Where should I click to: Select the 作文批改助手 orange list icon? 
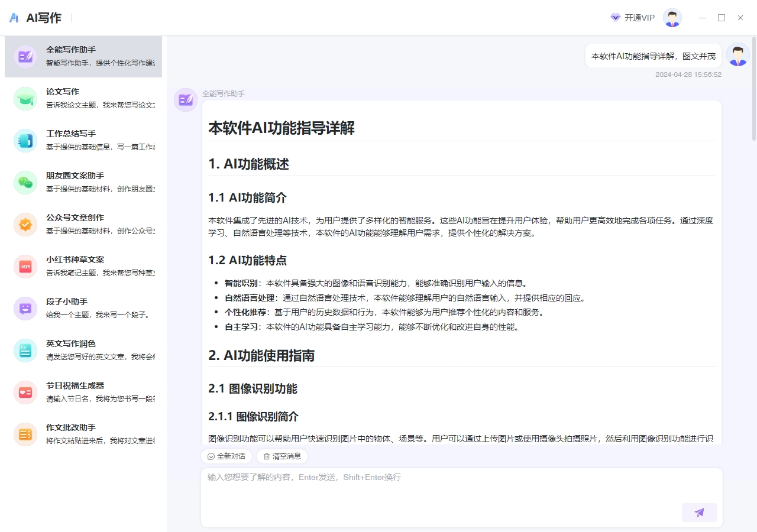pos(25,434)
